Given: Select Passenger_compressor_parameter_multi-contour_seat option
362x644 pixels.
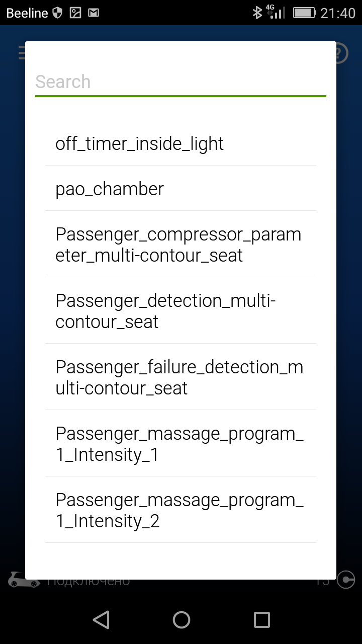Looking at the screenshot, I should click(x=180, y=245).
